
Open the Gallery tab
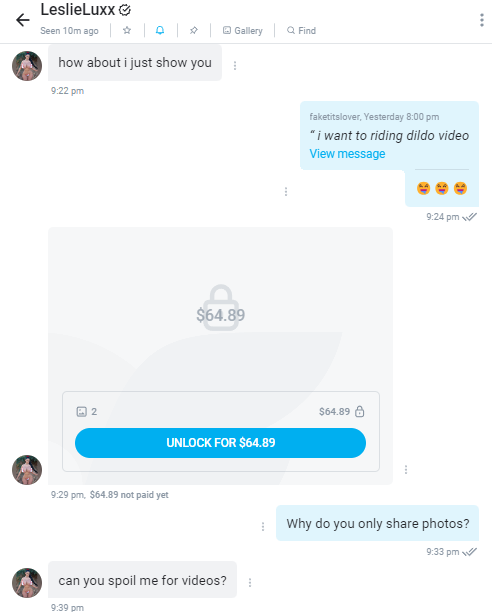pyautogui.click(x=243, y=30)
